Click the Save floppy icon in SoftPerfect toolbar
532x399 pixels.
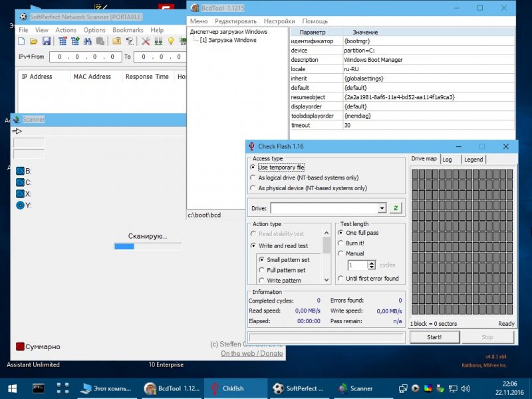point(46,41)
